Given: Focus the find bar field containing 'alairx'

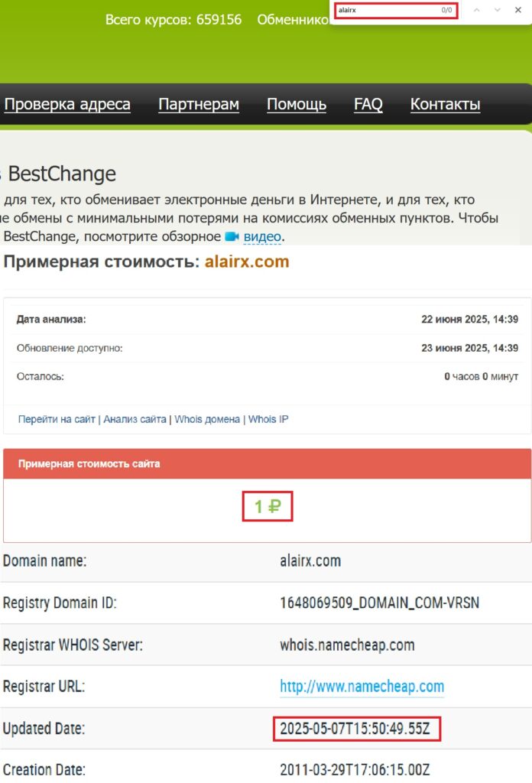Looking at the screenshot, I should [386, 10].
